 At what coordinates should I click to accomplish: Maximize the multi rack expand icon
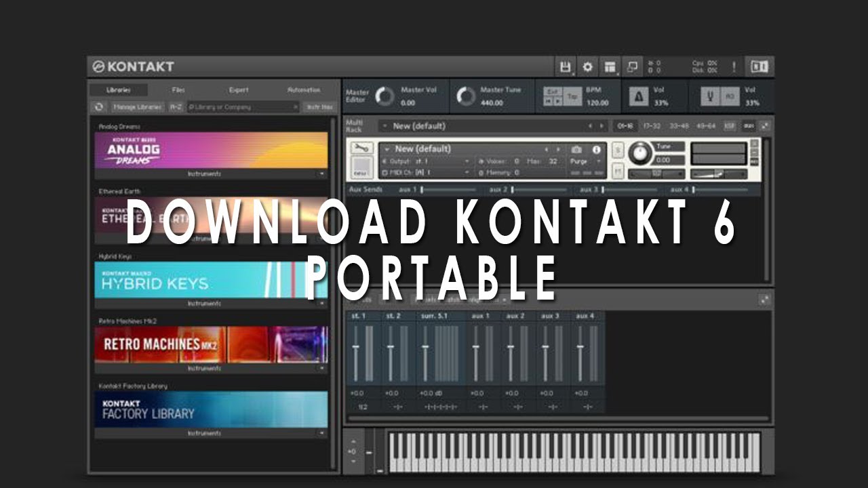point(765,126)
